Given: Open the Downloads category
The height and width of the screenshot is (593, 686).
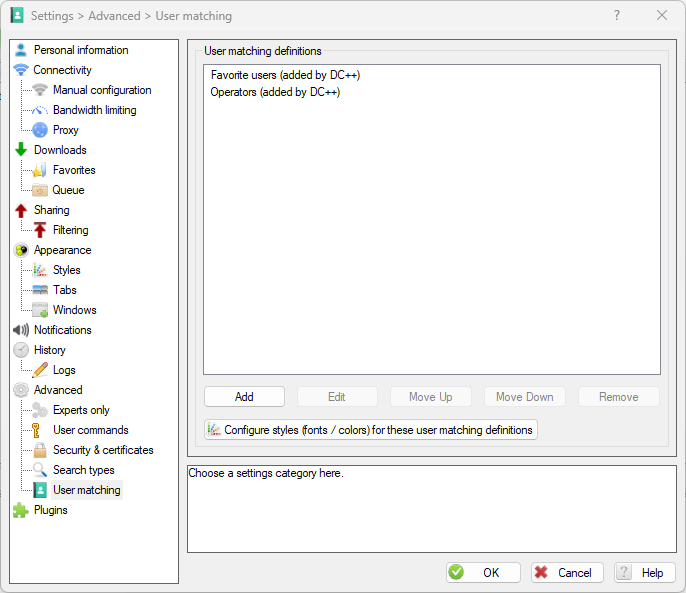Looking at the screenshot, I should point(60,150).
